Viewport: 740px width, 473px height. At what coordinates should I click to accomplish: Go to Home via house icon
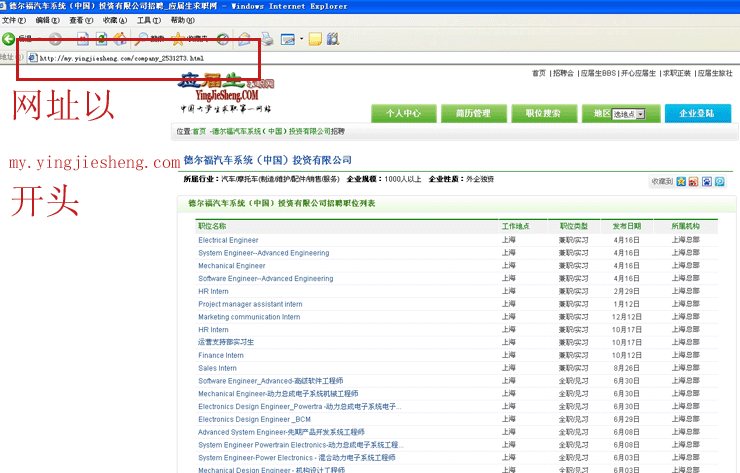[x=120, y=39]
